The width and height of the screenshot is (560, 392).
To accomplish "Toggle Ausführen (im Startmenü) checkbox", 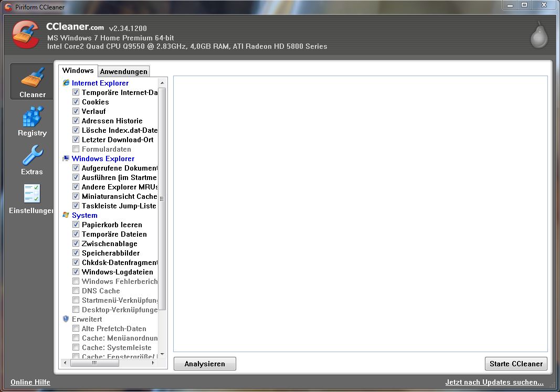I will pyautogui.click(x=76, y=177).
